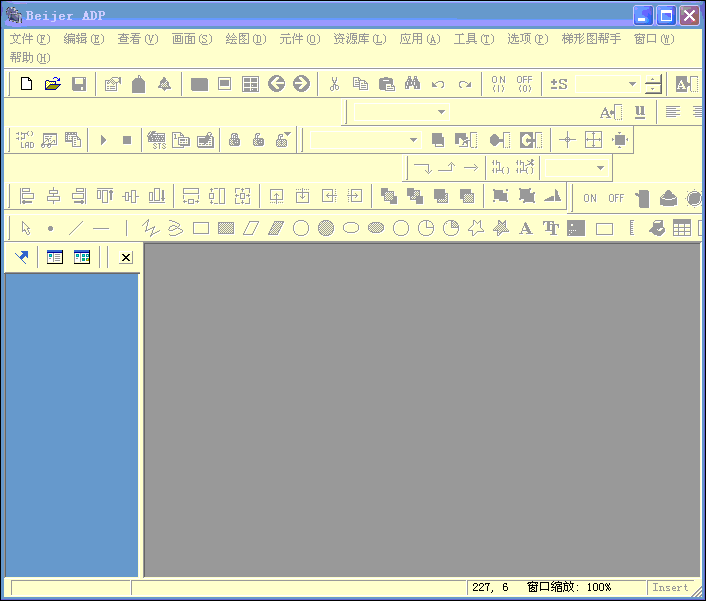Click the LAD ladder diagram icon
The image size is (706, 601).
[26, 140]
